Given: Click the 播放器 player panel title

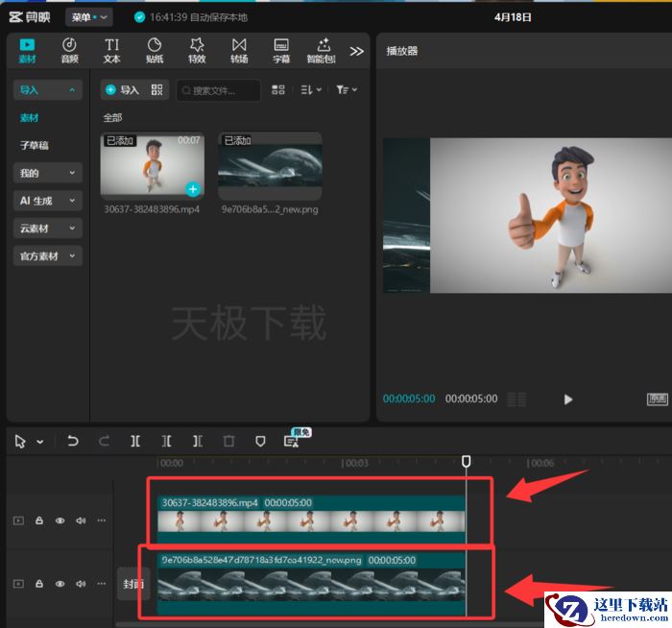Looking at the screenshot, I should pyautogui.click(x=401, y=51).
